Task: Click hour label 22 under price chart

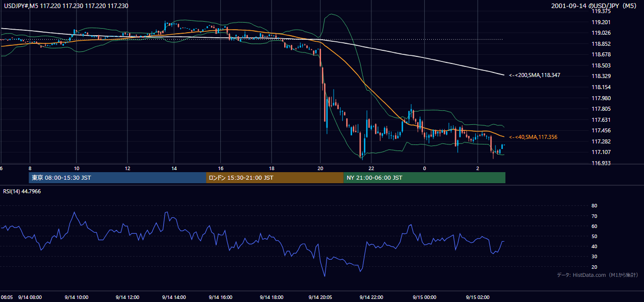Action: [371, 169]
